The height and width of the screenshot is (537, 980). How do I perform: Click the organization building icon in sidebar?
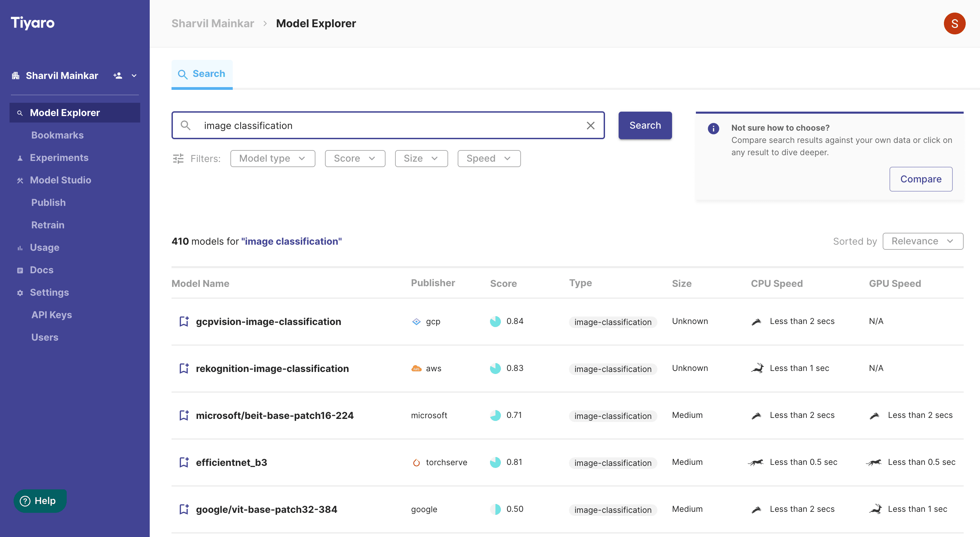coord(16,75)
